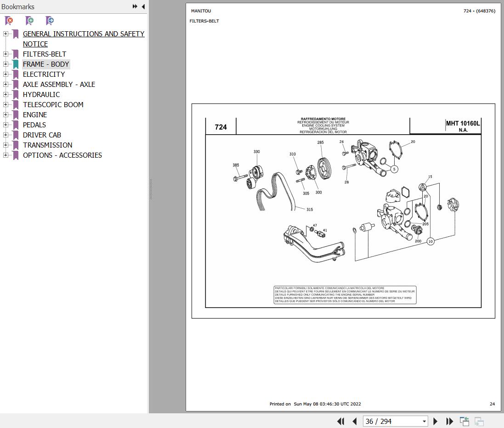
Task: Click the bookmark icon beside TRANSMISSION
Action: (16, 145)
